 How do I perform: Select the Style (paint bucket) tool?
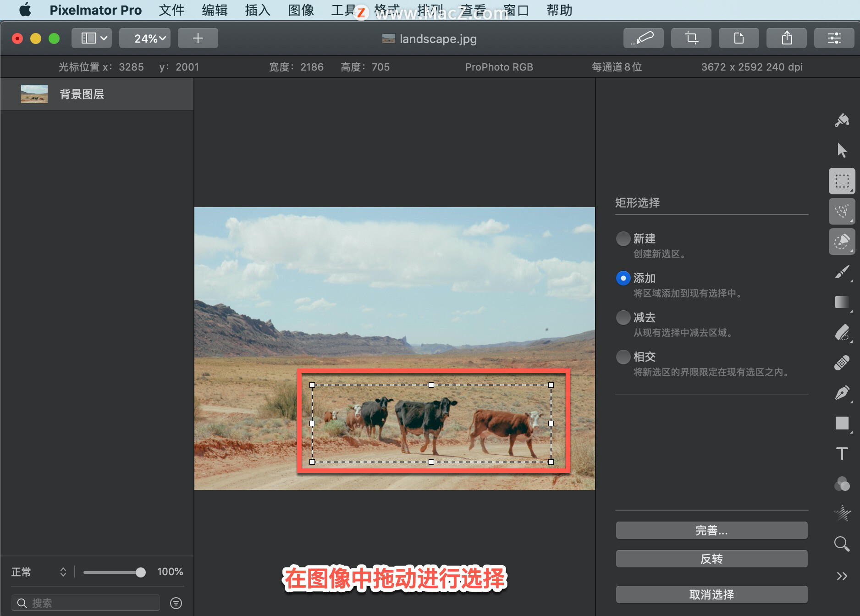pos(842,120)
